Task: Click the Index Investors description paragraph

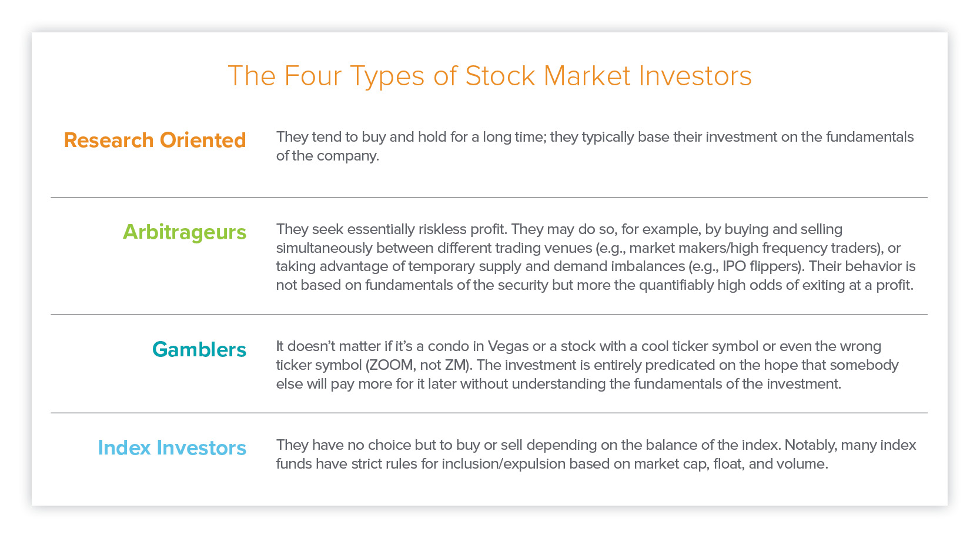Action: (x=596, y=455)
